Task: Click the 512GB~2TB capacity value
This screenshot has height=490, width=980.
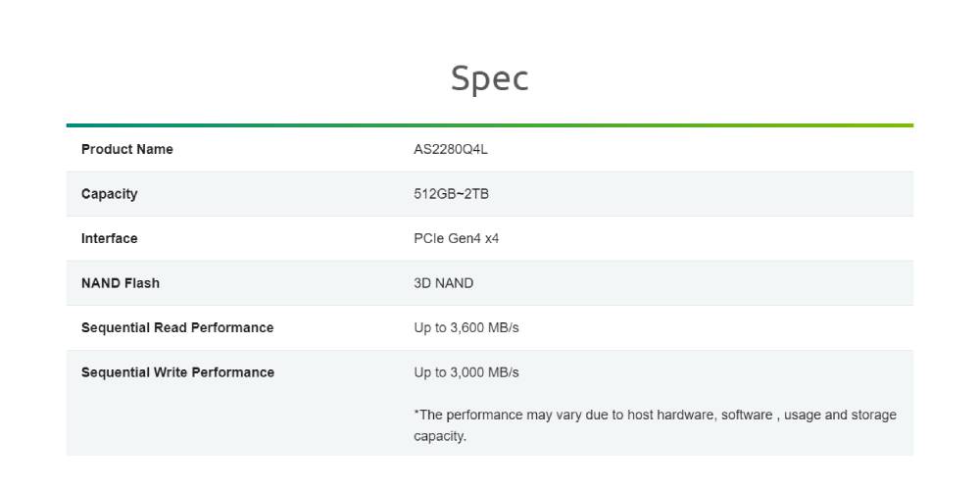Action: 451,194
